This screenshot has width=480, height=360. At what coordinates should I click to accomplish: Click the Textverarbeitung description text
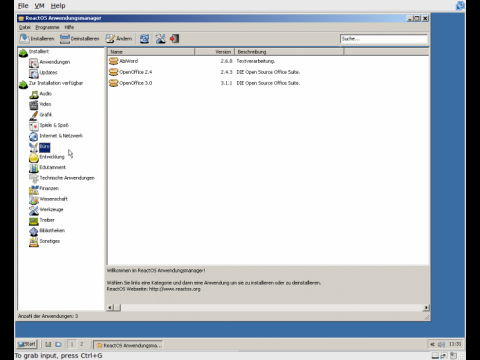coord(256,61)
